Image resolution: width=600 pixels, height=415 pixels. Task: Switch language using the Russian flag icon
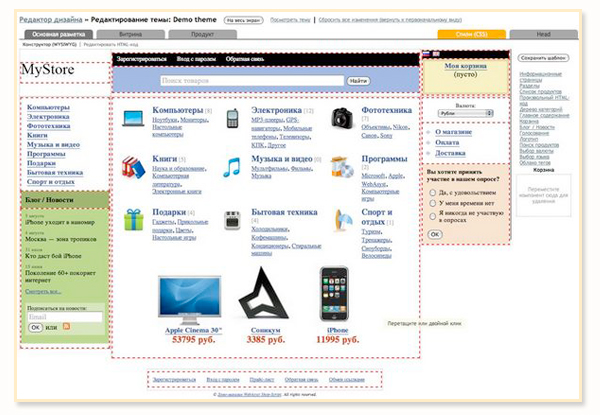point(426,54)
